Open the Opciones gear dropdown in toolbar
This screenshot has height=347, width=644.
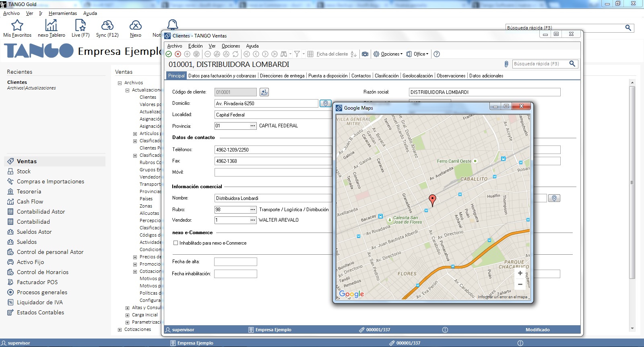[388, 54]
